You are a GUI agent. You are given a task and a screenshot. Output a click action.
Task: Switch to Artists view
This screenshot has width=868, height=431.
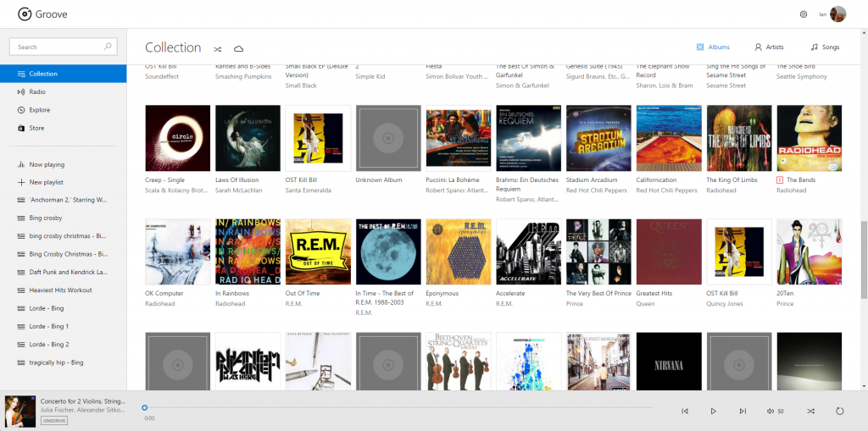tap(769, 47)
